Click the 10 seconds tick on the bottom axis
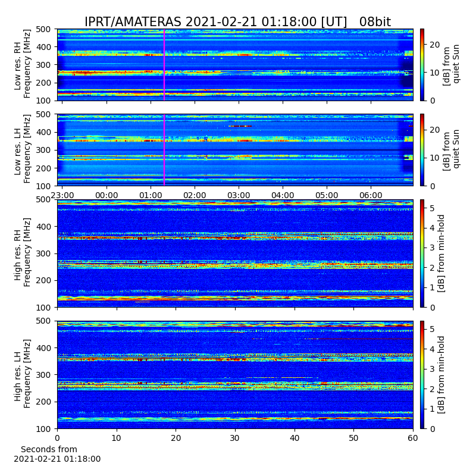Viewport: 476px width, 476px height. [x=116, y=438]
